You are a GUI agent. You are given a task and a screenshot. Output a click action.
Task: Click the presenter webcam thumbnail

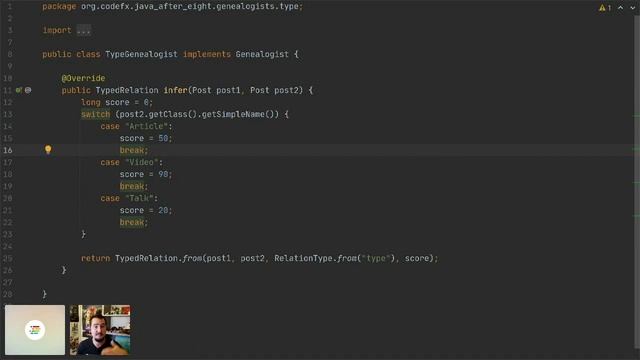(x=100, y=330)
